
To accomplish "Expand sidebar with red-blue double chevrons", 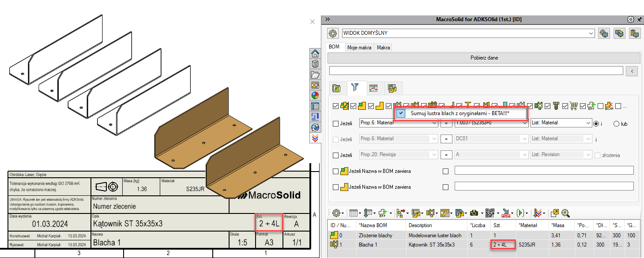I will 315,138.
